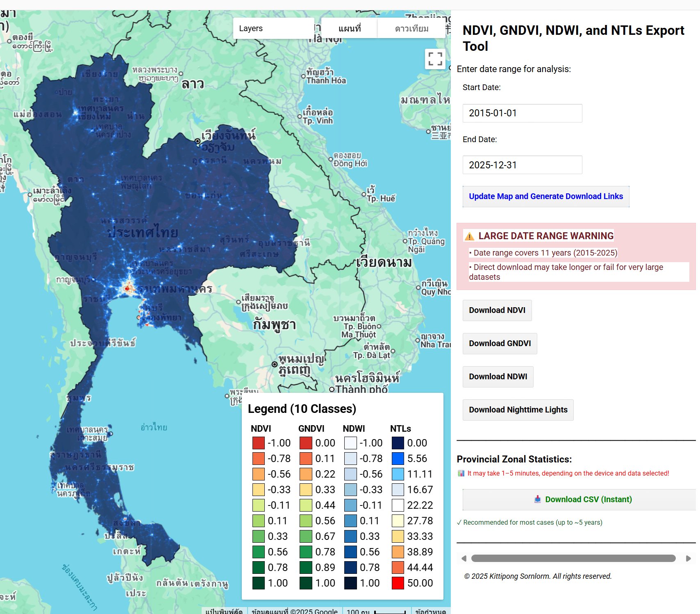Click the NTLs legend column header
This screenshot has width=700, height=614.
coord(400,429)
